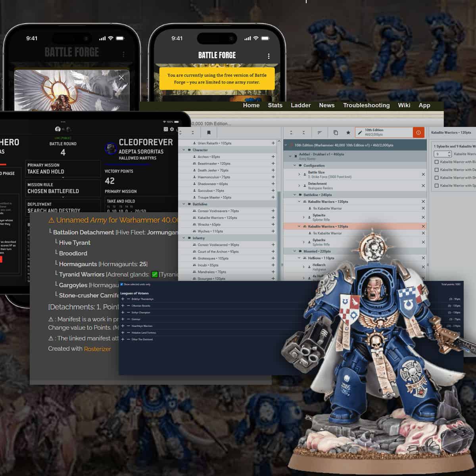The height and width of the screenshot is (476, 476).
Task: Select Broodlord in the Rosterizer manifest
Action: point(73,253)
